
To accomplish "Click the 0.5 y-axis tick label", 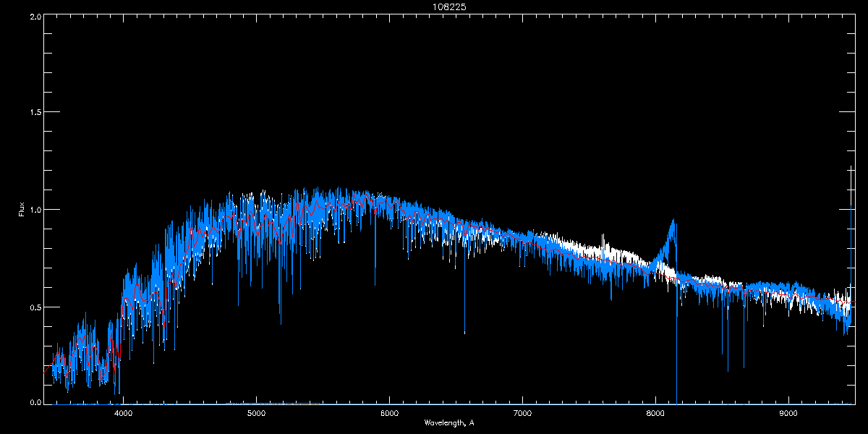I will (33, 307).
